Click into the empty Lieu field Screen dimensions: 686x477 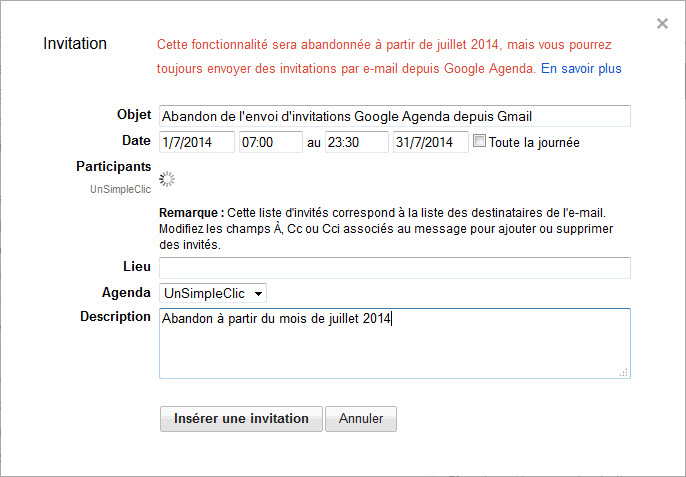pyautogui.click(x=395, y=268)
